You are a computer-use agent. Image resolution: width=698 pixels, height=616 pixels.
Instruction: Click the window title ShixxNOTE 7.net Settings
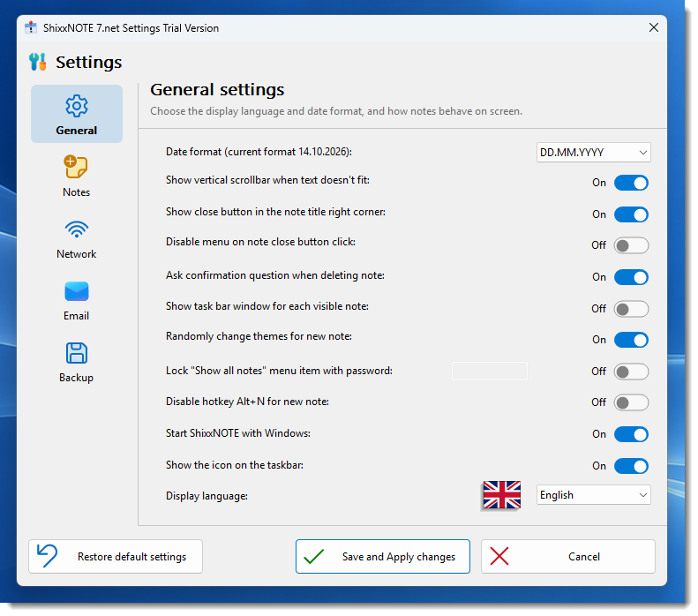coord(131,28)
